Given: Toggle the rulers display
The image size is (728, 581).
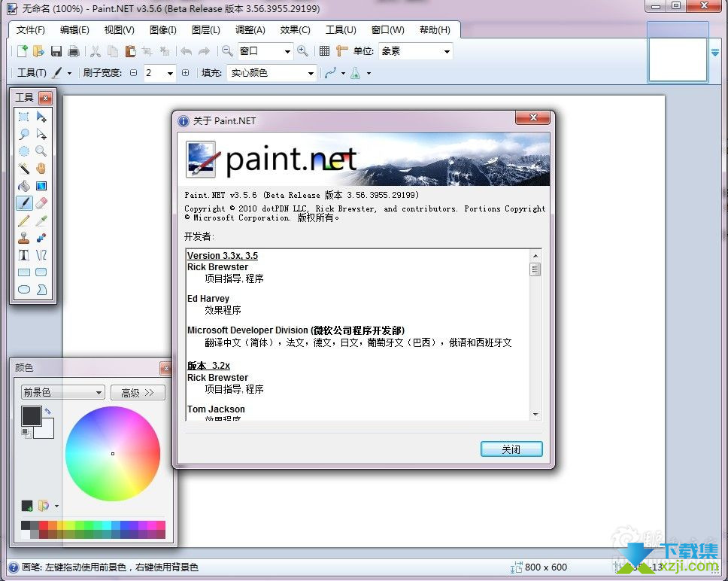Looking at the screenshot, I should (x=341, y=51).
